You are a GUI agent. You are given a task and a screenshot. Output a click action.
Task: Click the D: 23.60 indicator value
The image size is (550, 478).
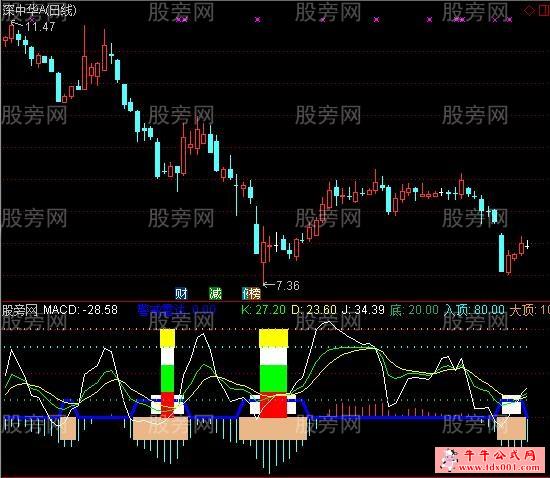pyautogui.click(x=314, y=310)
